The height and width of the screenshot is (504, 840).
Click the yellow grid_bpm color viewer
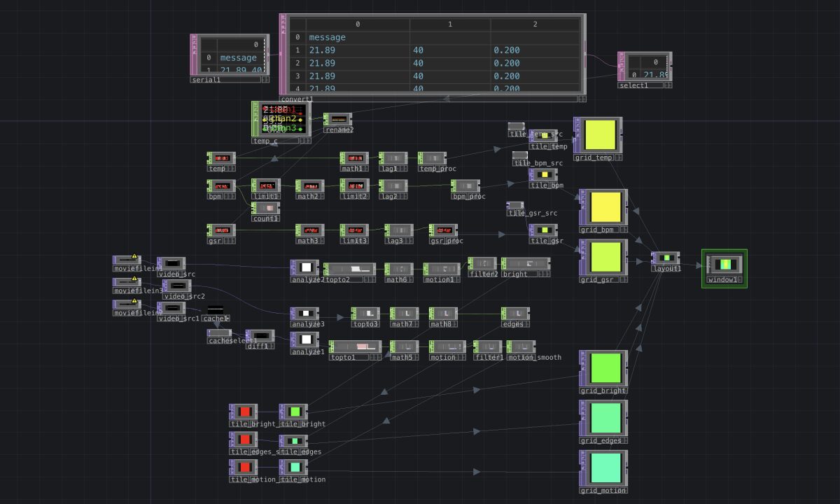click(606, 206)
